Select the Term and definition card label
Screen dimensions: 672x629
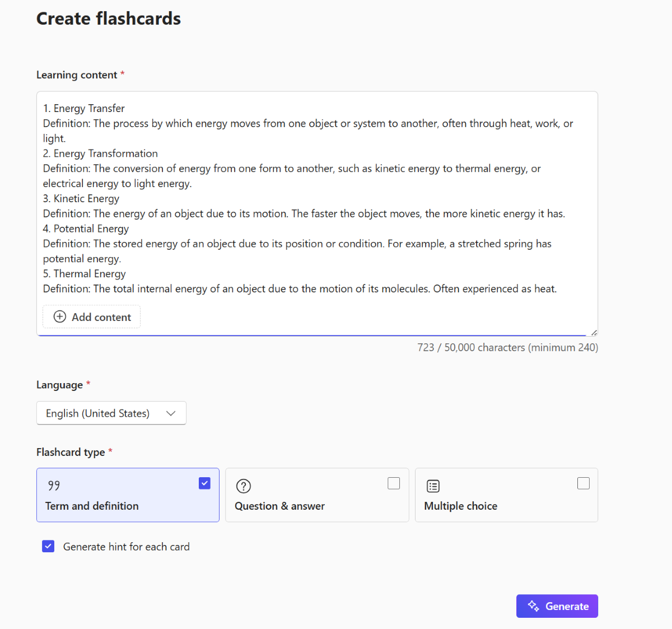pos(92,506)
